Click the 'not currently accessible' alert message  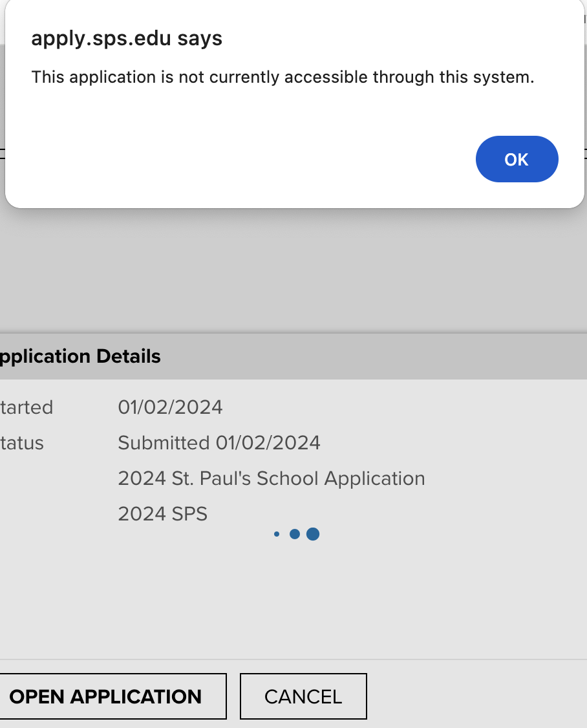click(283, 78)
